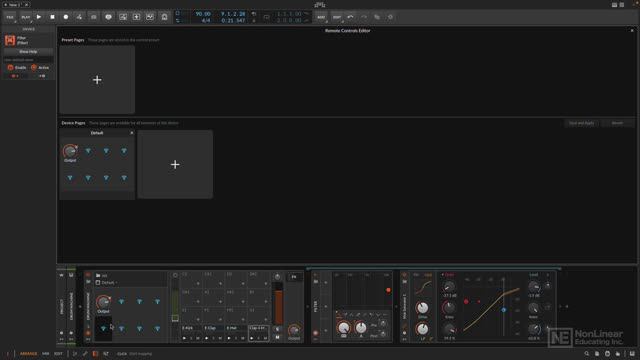The width and height of the screenshot is (640, 360).
Task: Open the ADD menu
Action: [321, 17]
